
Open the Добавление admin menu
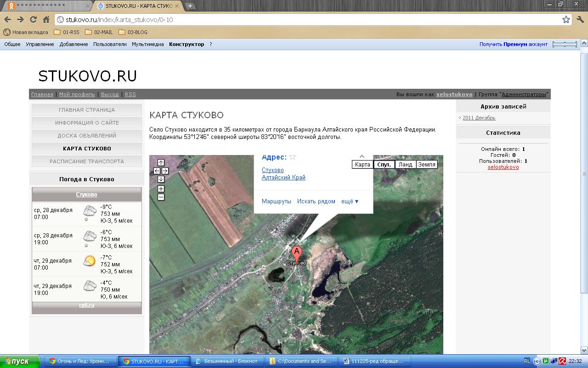pos(73,44)
